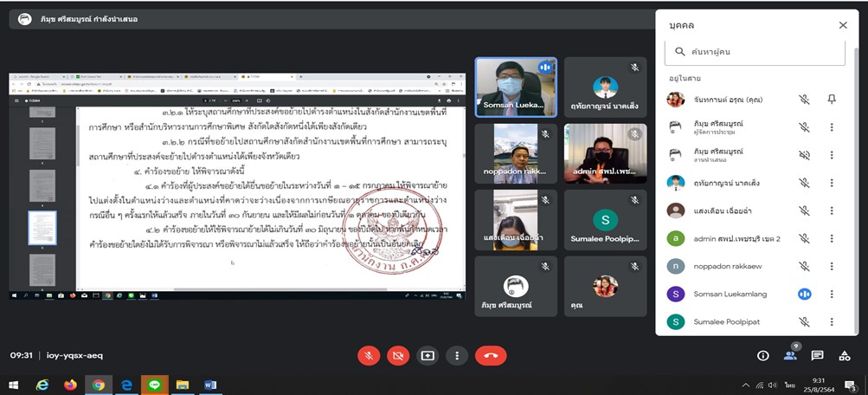Image resolution: width=868 pixels, height=395 pixels.
Task: Open the chat with everyone icon
Action: pos(817,355)
